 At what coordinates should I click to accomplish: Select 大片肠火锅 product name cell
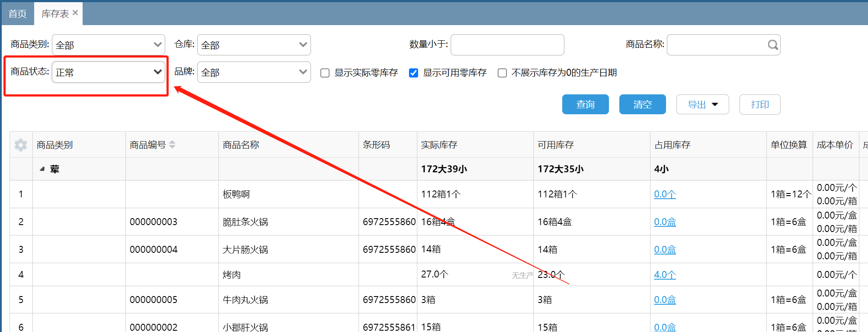(x=288, y=250)
